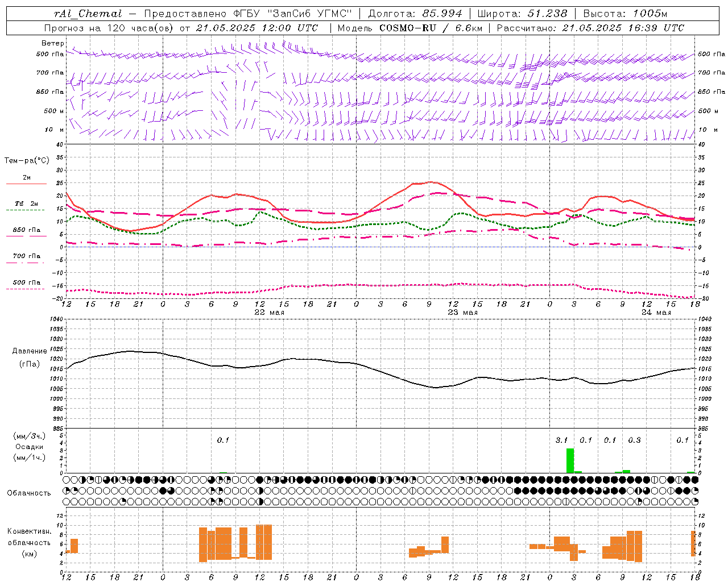Click the 0.1 precipitation value on 22 мая
This screenshot has width=728, height=582.
pyautogui.click(x=223, y=440)
